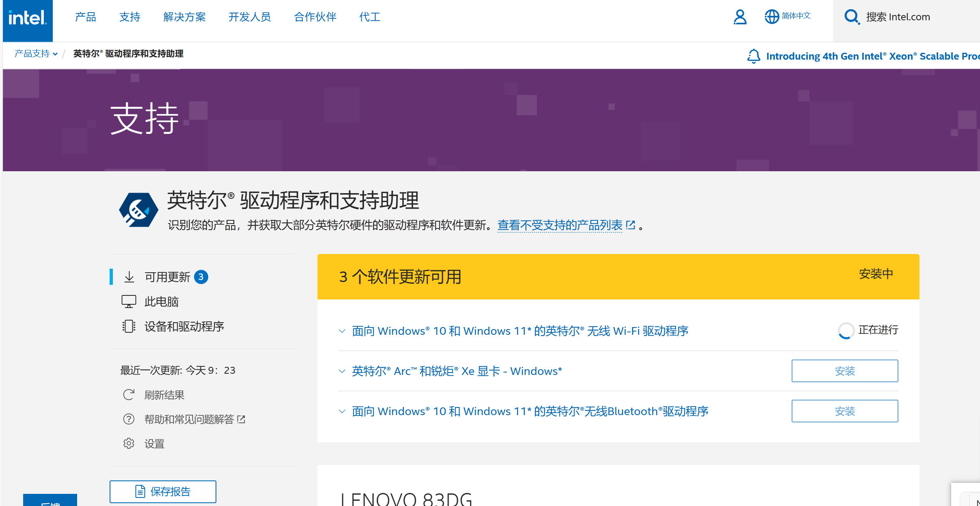Click the Driver & Support Assistant logo
Image resolution: width=980 pixels, height=506 pixels.
click(x=138, y=210)
